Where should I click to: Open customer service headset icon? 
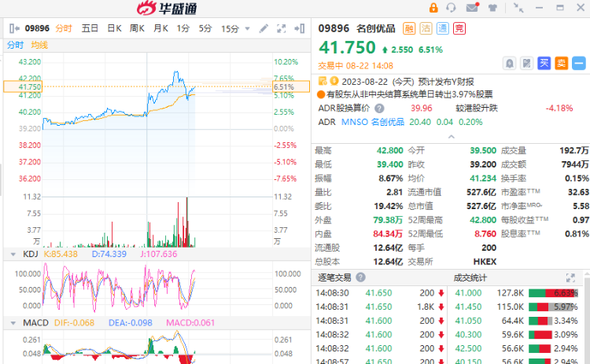[x=451, y=8]
